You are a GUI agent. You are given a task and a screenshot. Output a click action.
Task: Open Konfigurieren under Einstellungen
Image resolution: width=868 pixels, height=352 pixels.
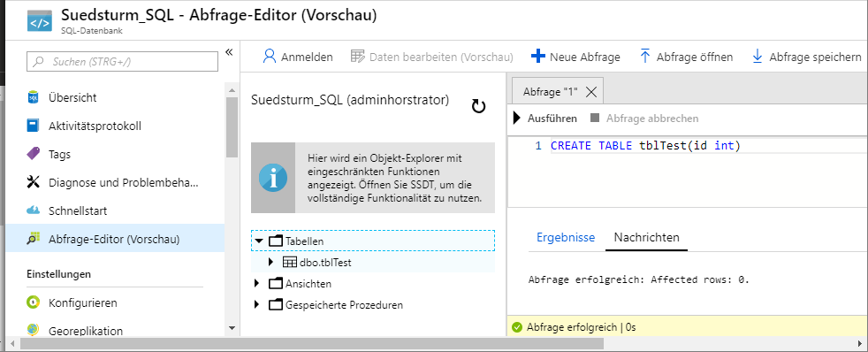(x=83, y=303)
